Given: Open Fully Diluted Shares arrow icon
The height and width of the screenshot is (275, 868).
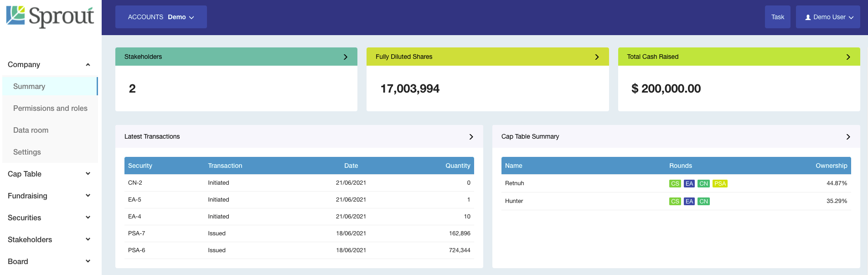Looking at the screenshot, I should (597, 57).
